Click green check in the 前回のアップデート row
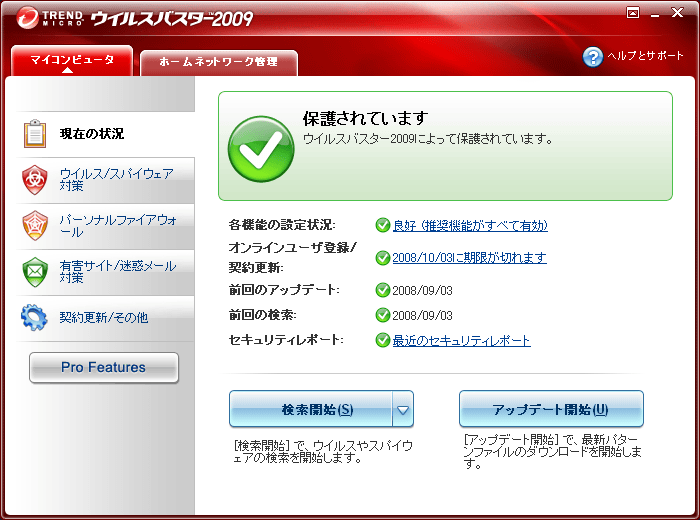700x520 pixels. coord(383,290)
